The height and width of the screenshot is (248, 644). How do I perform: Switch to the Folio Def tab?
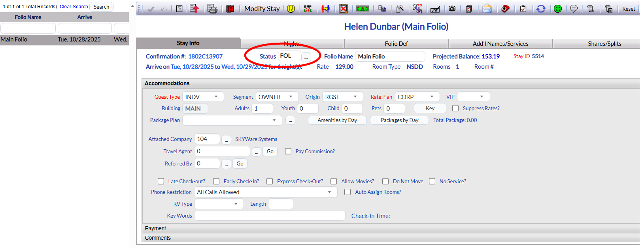396,43
